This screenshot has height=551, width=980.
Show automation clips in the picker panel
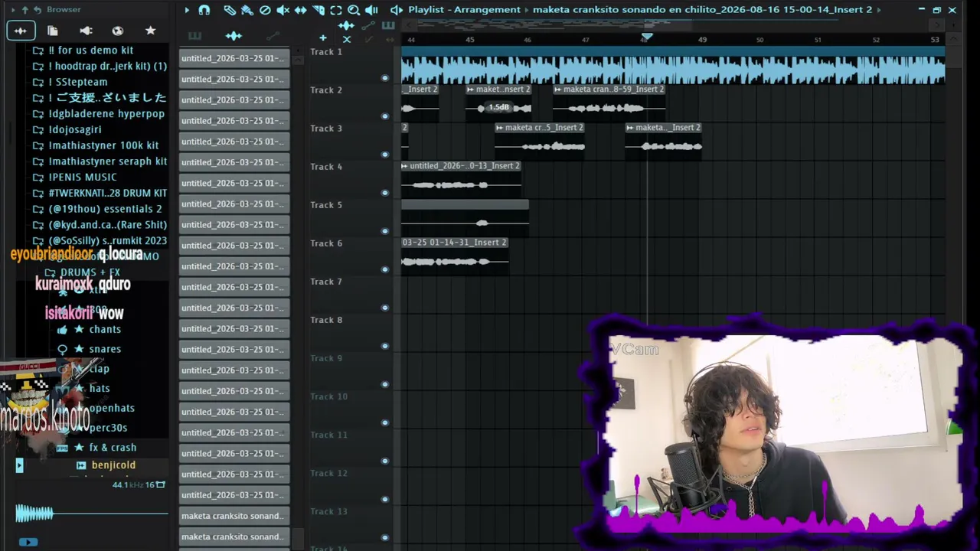click(273, 36)
